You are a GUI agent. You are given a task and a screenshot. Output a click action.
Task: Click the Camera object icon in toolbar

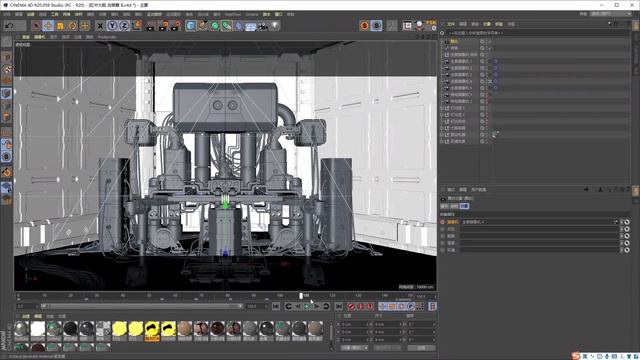pyautogui.click(x=263, y=26)
